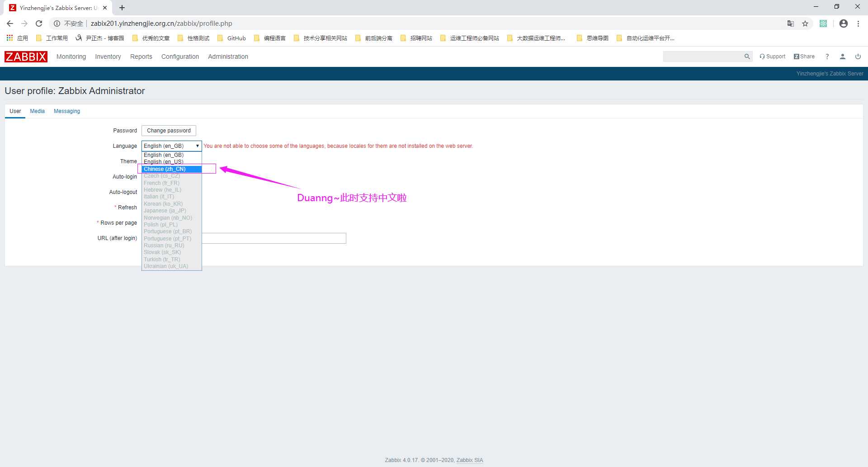Select Chinese (zh_CN) language option
This screenshot has width=868, height=467.
(172, 169)
